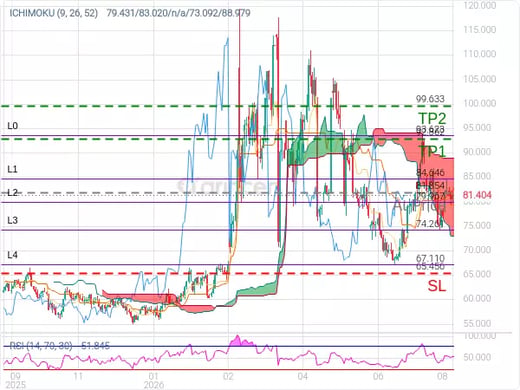Select the L0 level label
The width and height of the screenshot is (520, 390).
pyautogui.click(x=13, y=126)
